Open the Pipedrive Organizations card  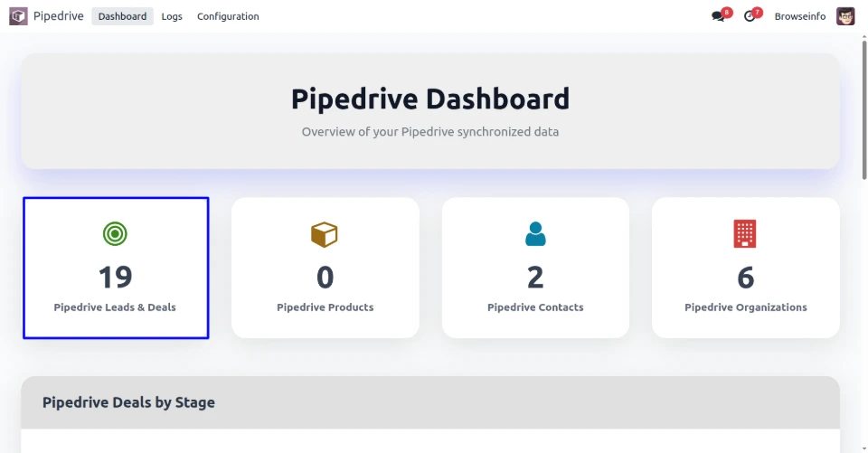(746, 268)
